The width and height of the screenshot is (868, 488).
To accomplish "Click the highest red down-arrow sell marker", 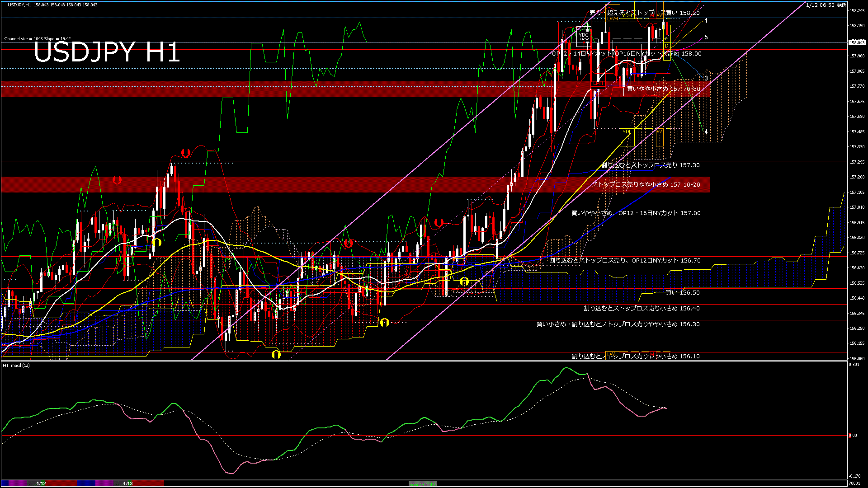I will coord(185,153).
